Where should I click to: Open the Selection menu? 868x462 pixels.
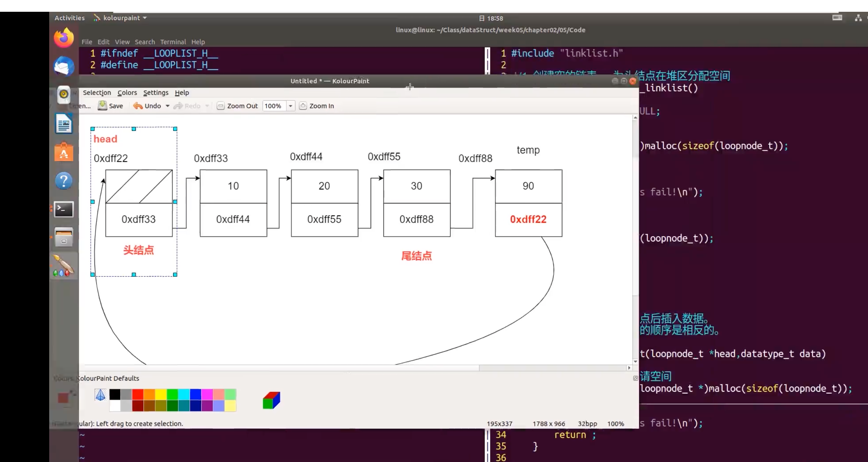pyautogui.click(x=97, y=92)
